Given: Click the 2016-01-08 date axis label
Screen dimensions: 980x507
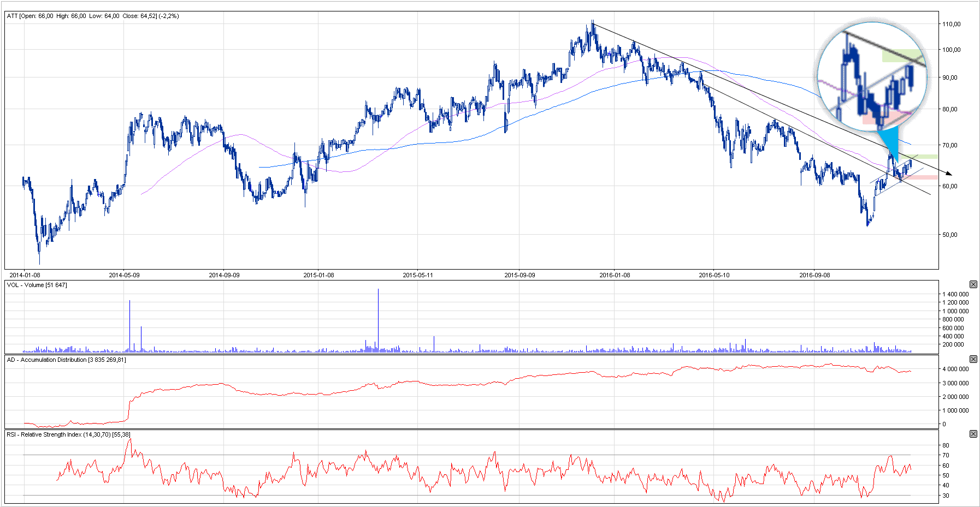Looking at the screenshot, I should point(615,275).
